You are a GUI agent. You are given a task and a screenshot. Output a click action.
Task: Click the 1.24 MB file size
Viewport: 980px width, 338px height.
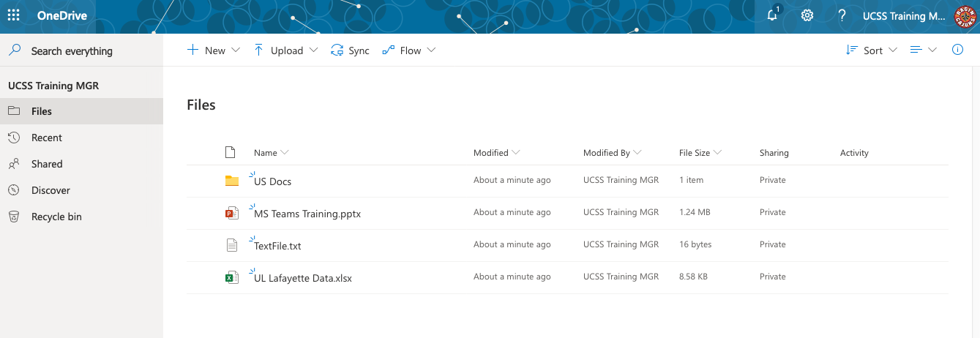click(x=695, y=212)
